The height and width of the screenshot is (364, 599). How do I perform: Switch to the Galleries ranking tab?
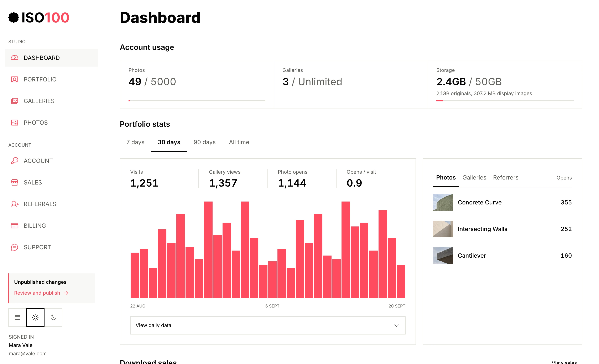tap(474, 177)
